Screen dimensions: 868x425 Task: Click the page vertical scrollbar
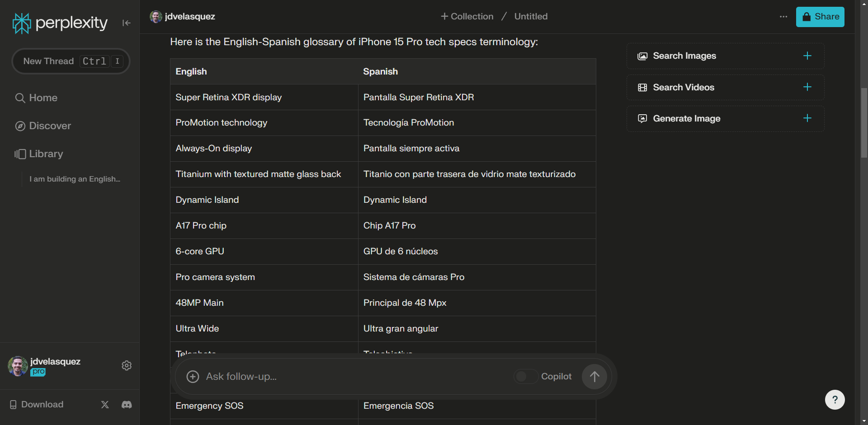coord(864,123)
